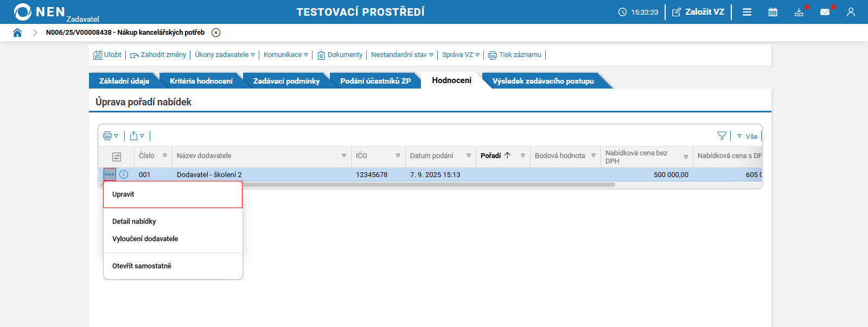The image size is (868, 327).
Task: Click Název dodavatele column header
Action: click(204, 156)
